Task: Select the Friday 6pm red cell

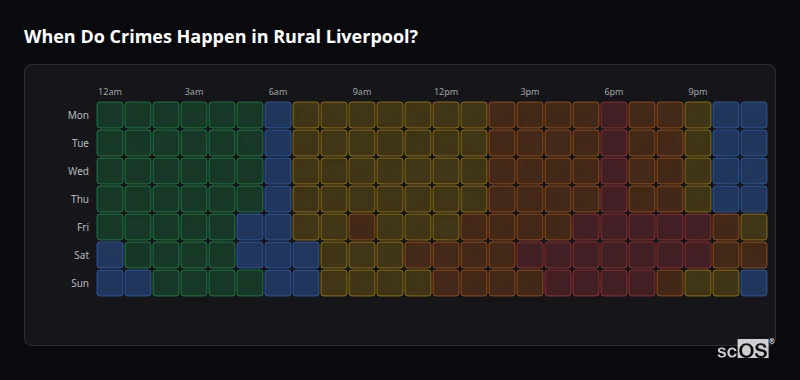Action: point(614,227)
